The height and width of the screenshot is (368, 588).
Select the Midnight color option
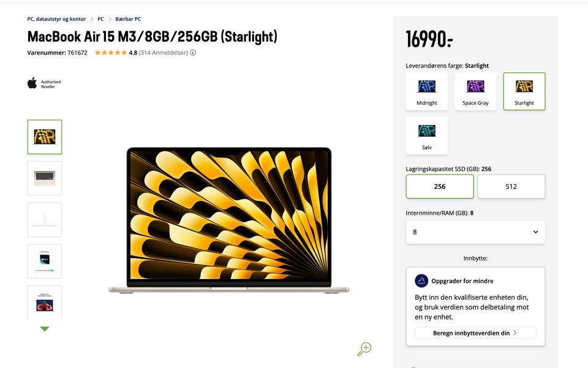(427, 91)
